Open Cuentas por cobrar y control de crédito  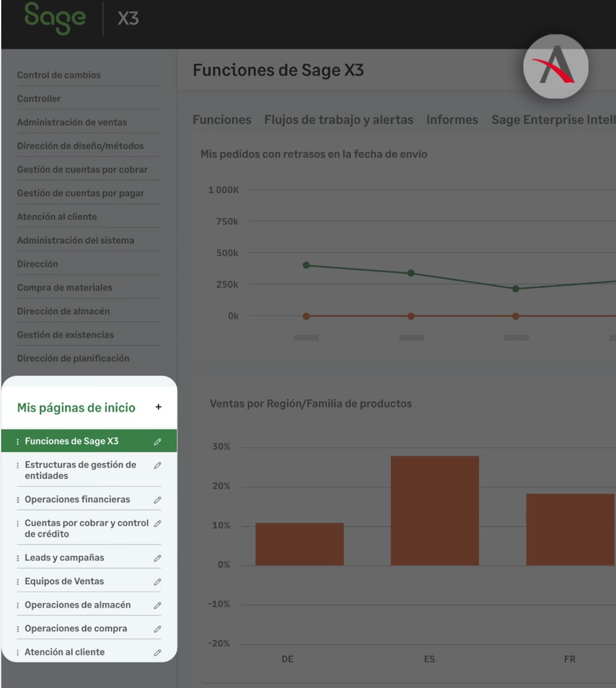click(86, 528)
